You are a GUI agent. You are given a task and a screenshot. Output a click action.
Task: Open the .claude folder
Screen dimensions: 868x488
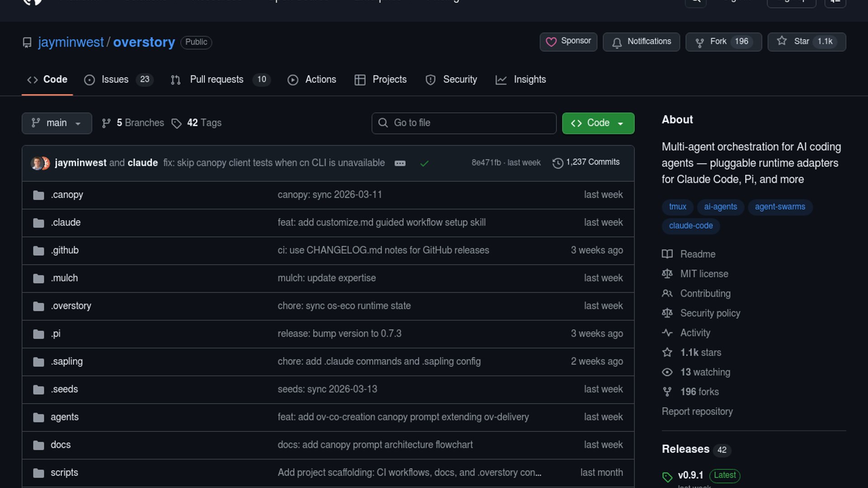(x=66, y=223)
